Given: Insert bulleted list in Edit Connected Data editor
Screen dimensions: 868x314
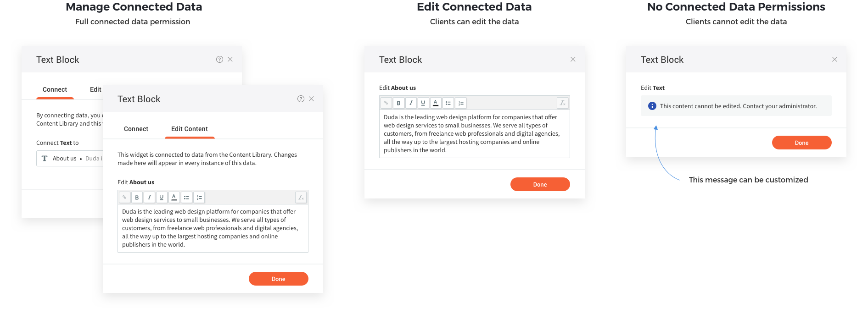Looking at the screenshot, I should (x=448, y=103).
